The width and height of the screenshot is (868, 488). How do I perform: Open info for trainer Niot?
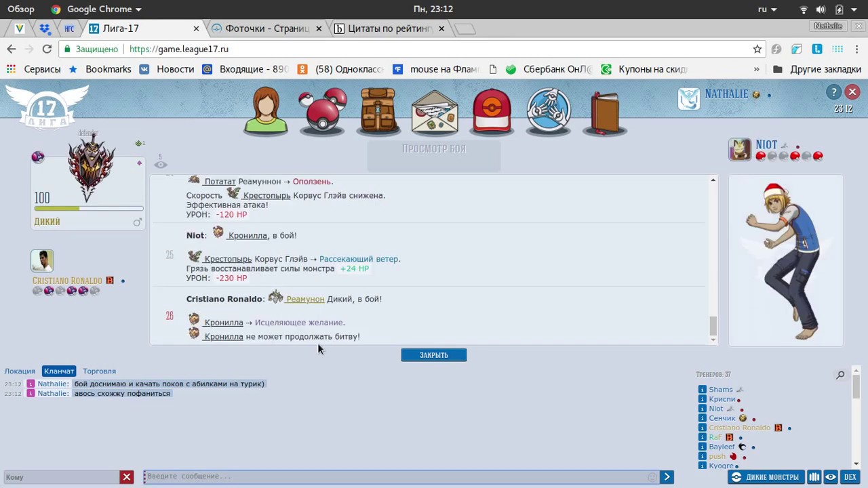703,409
